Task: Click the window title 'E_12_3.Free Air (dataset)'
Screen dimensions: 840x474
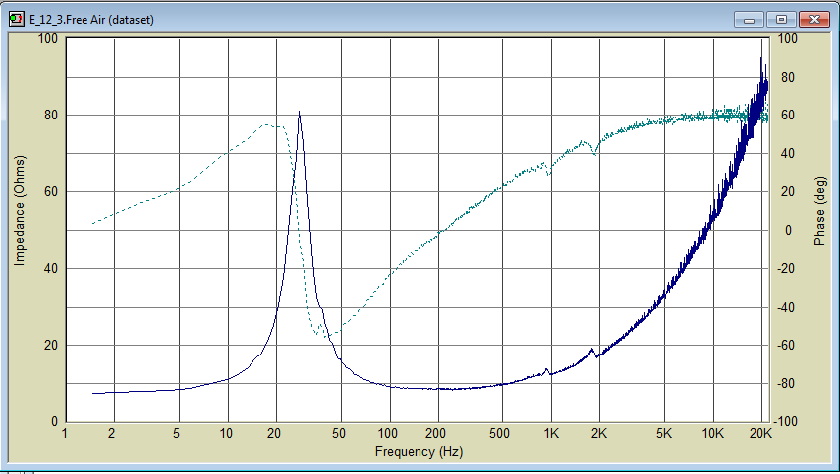Action: click(91, 20)
